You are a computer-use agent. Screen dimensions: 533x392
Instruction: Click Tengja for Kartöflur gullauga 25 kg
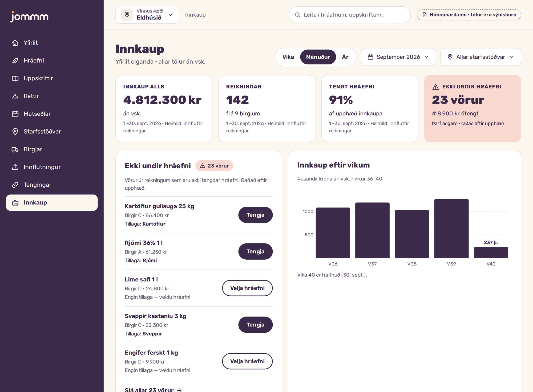click(x=255, y=215)
